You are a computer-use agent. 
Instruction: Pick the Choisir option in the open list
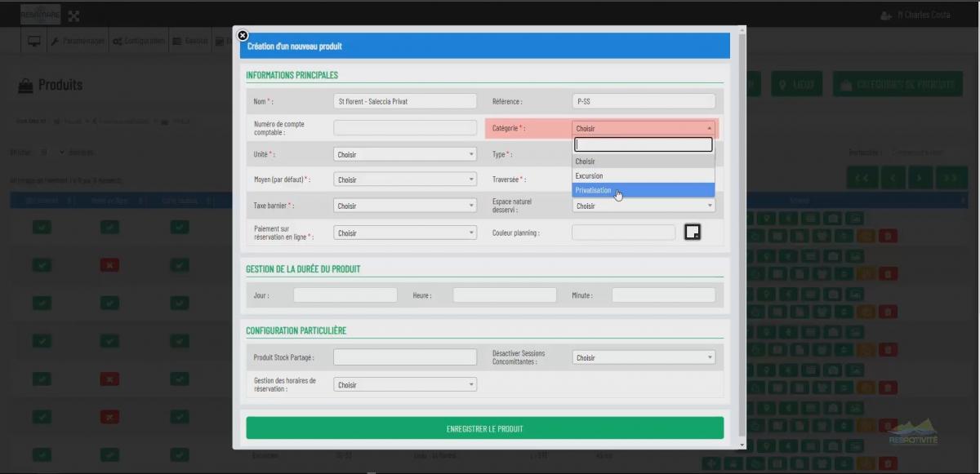coord(644,162)
